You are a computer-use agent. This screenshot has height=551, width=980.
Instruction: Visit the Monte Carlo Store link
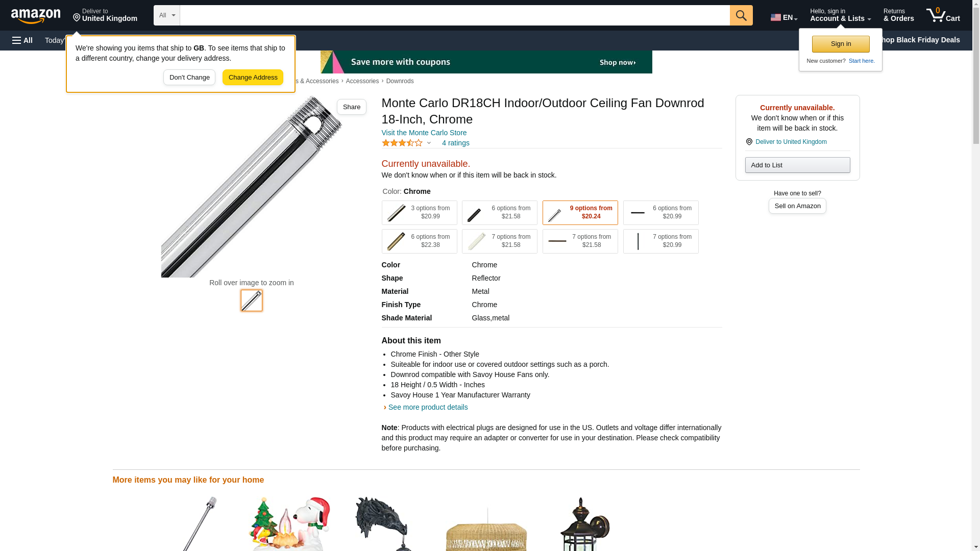(424, 133)
